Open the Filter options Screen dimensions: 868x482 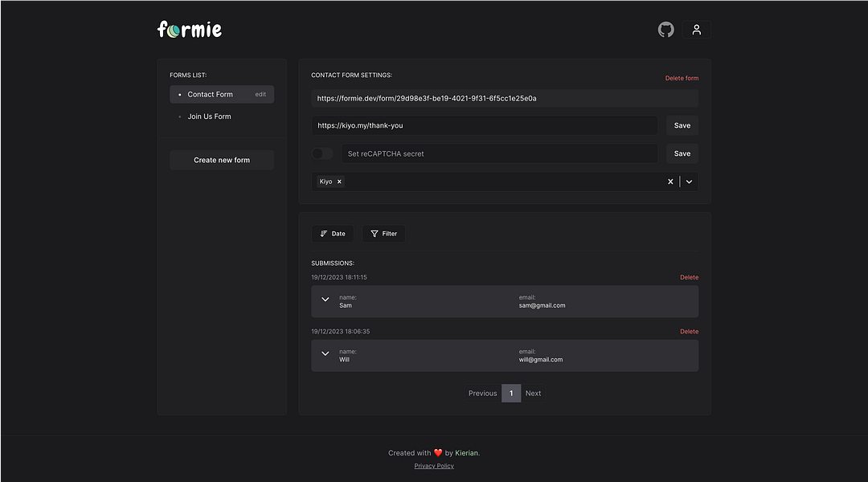click(x=383, y=234)
